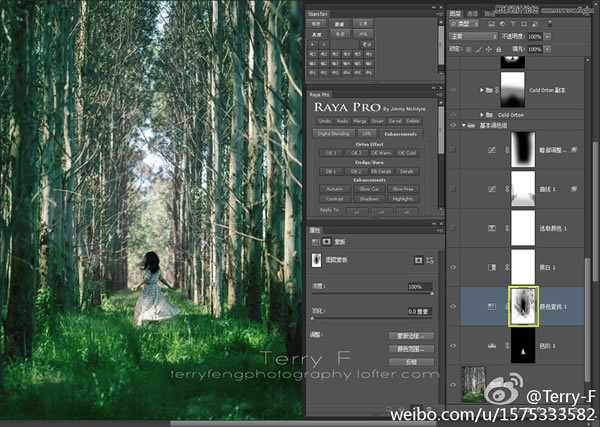Click the lock transparent pixels icon
This screenshot has height=427, width=600.
click(x=469, y=49)
